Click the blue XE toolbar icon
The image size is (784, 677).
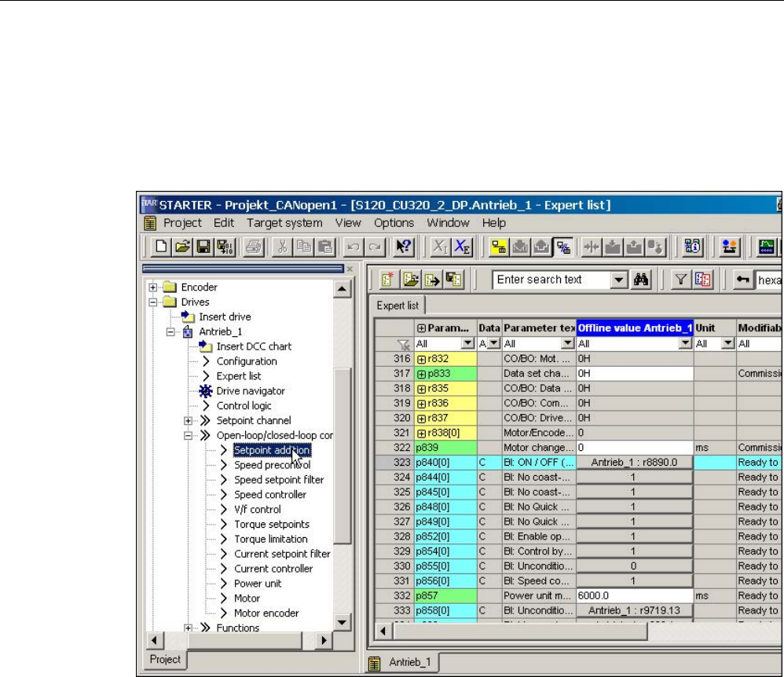coord(462,247)
